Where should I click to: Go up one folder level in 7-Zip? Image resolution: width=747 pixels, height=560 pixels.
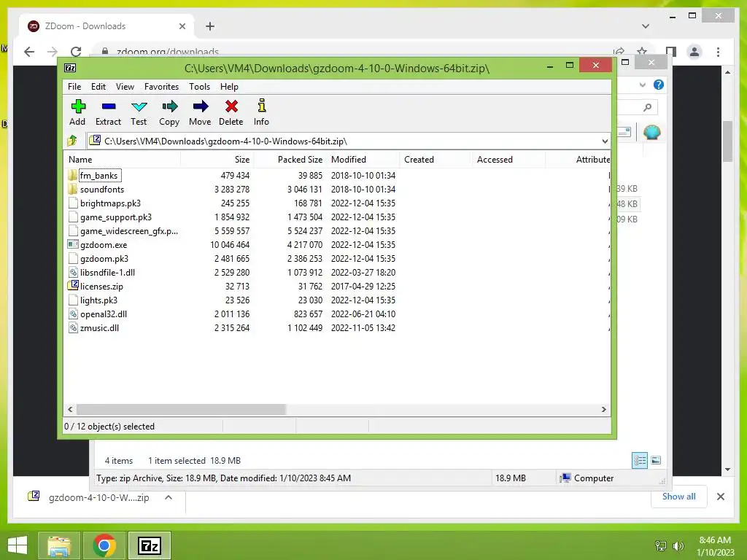(72, 141)
